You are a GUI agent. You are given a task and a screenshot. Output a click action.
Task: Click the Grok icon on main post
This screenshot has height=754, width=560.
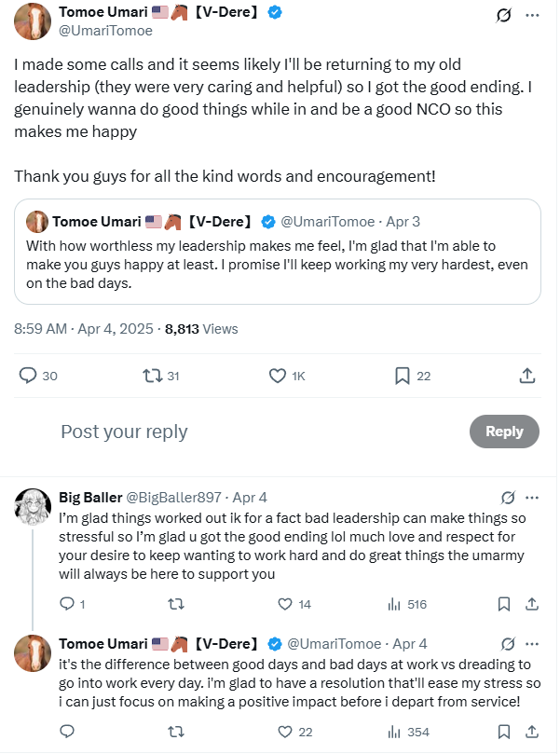tap(504, 16)
